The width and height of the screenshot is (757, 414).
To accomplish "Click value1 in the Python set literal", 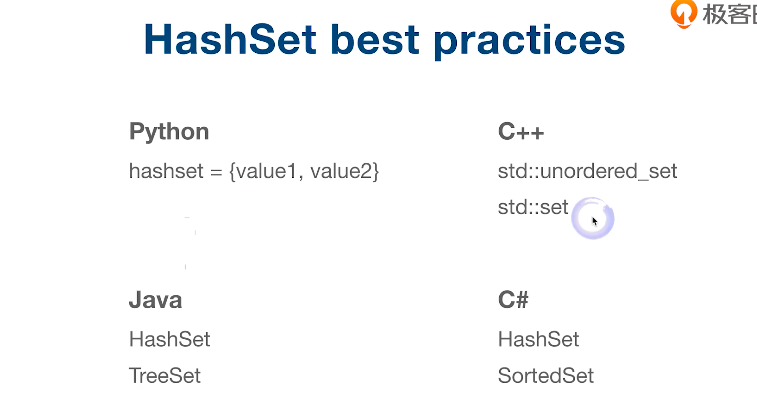I will click(x=265, y=171).
